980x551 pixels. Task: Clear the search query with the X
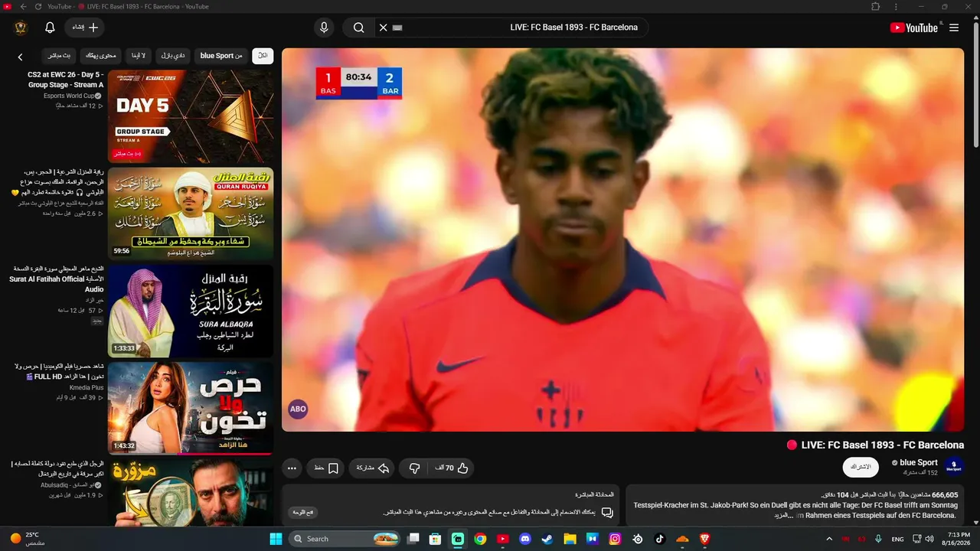click(x=384, y=28)
